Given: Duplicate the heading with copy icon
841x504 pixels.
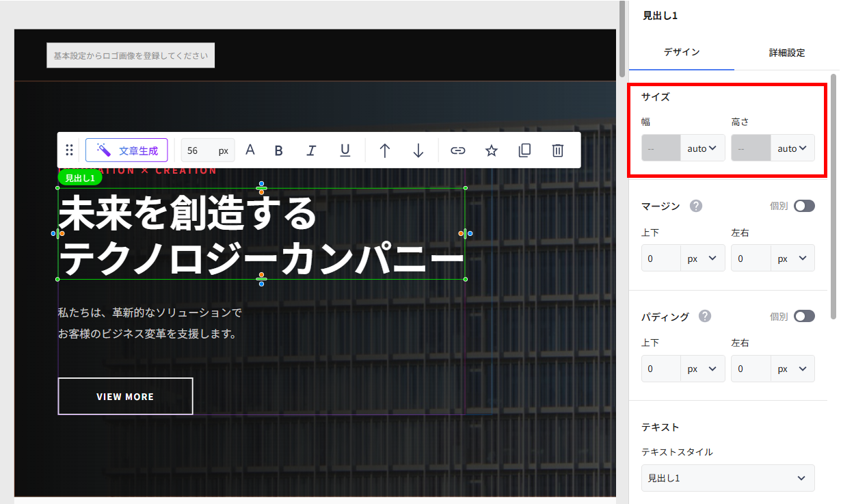Looking at the screenshot, I should click(x=524, y=150).
